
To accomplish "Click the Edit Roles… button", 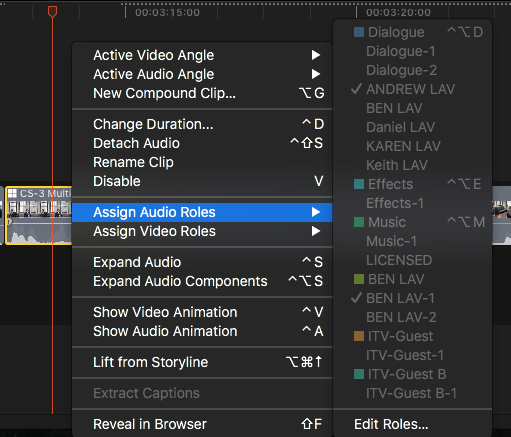I will point(413,424).
